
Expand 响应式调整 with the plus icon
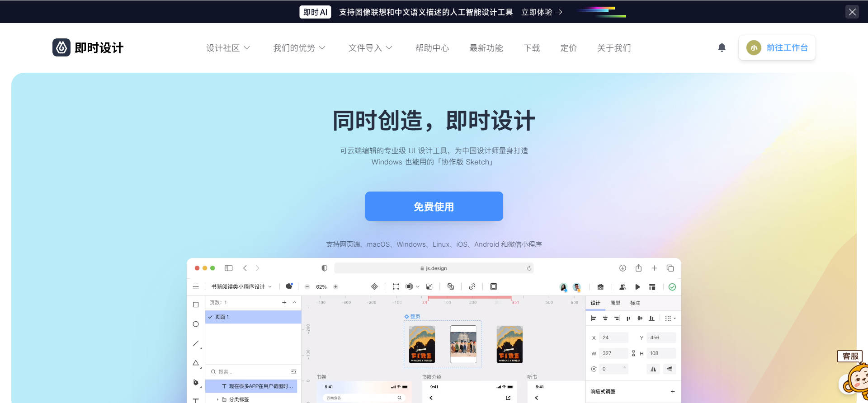point(673,392)
